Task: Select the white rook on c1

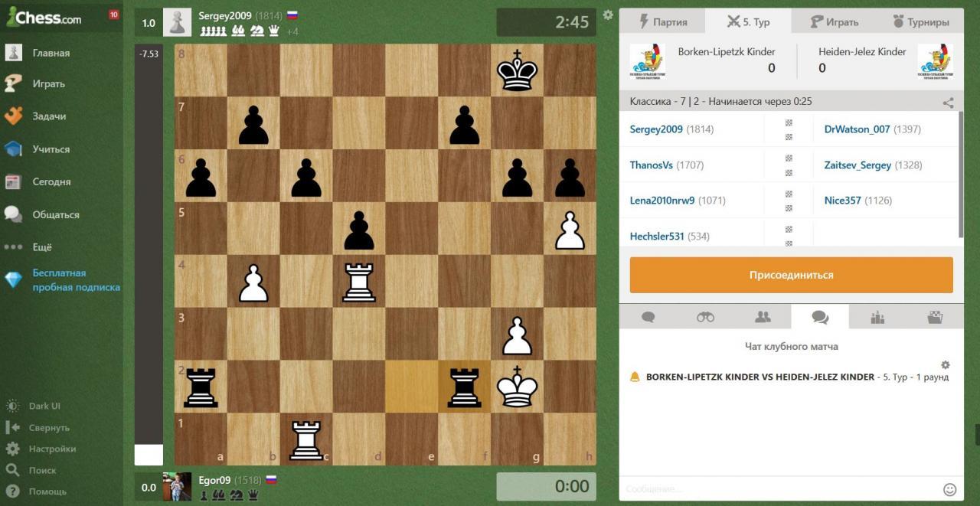Action: 306,439
